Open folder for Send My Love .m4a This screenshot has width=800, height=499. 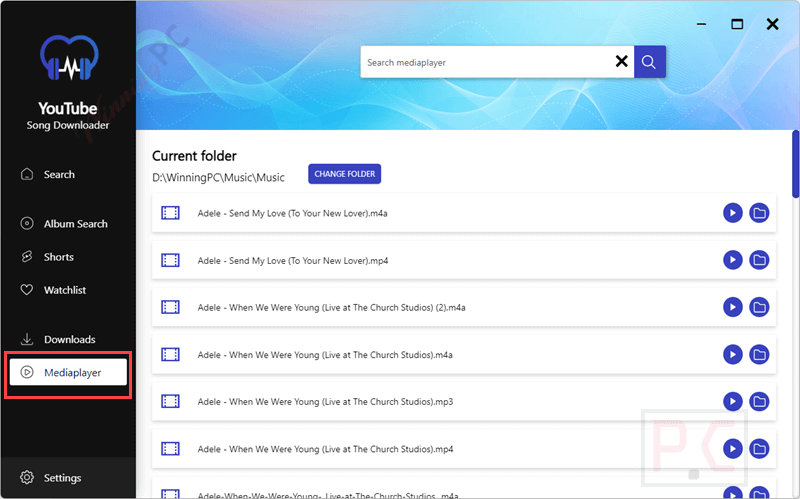(x=759, y=213)
